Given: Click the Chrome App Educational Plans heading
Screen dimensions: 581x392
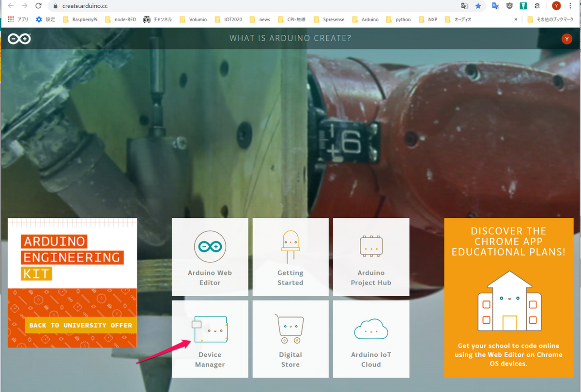Looking at the screenshot, I should coord(508,241).
